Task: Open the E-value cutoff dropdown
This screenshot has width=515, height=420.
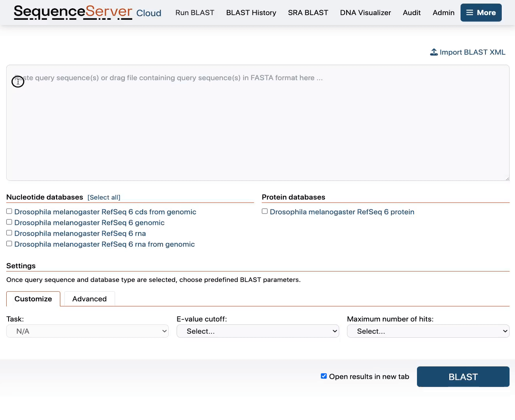Action: 257,331
